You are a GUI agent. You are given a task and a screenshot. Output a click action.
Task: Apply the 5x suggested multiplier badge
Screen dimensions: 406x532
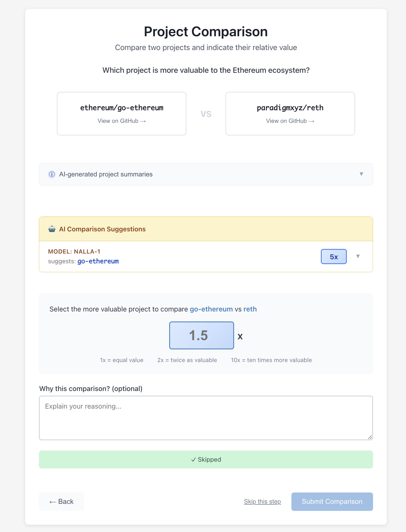[x=334, y=257]
